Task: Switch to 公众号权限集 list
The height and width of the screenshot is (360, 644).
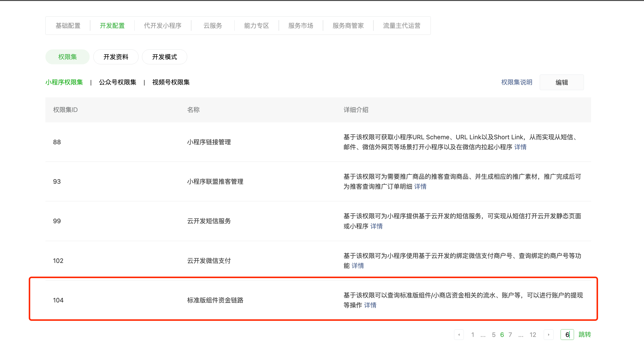Action: click(117, 82)
